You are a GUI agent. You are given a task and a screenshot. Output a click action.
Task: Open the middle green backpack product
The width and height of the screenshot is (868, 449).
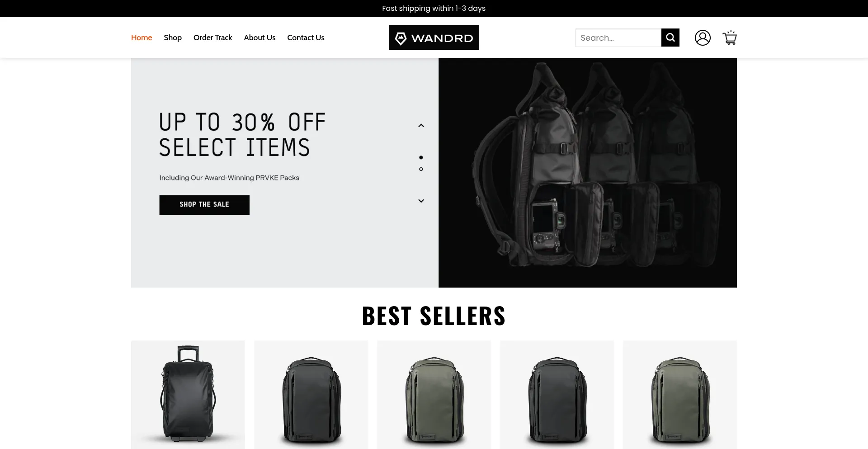click(x=434, y=395)
